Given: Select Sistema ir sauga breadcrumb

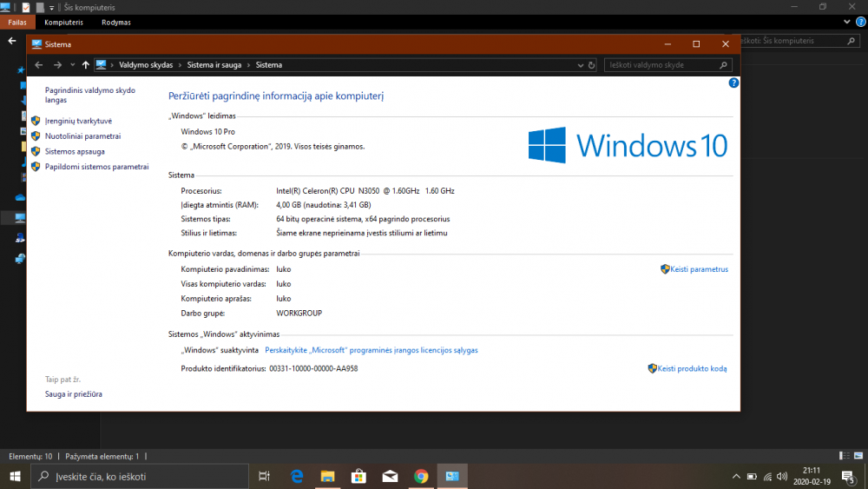Looking at the screenshot, I should pyautogui.click(x=214, y=65).
